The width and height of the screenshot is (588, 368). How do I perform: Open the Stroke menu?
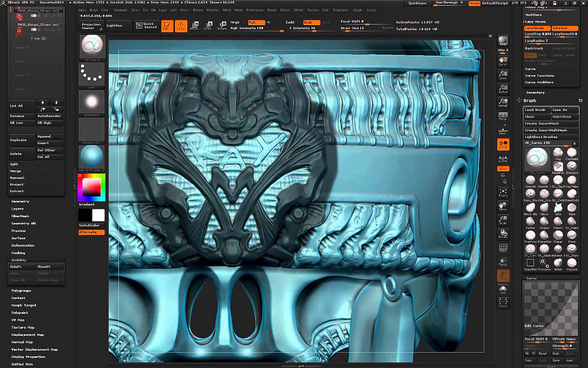click(299, 10)
